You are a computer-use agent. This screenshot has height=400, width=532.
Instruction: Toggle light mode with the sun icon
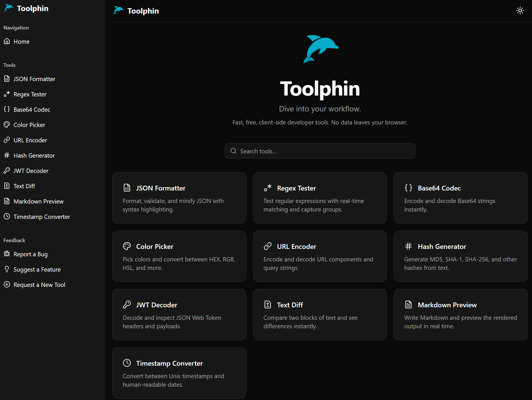point(520,10)
